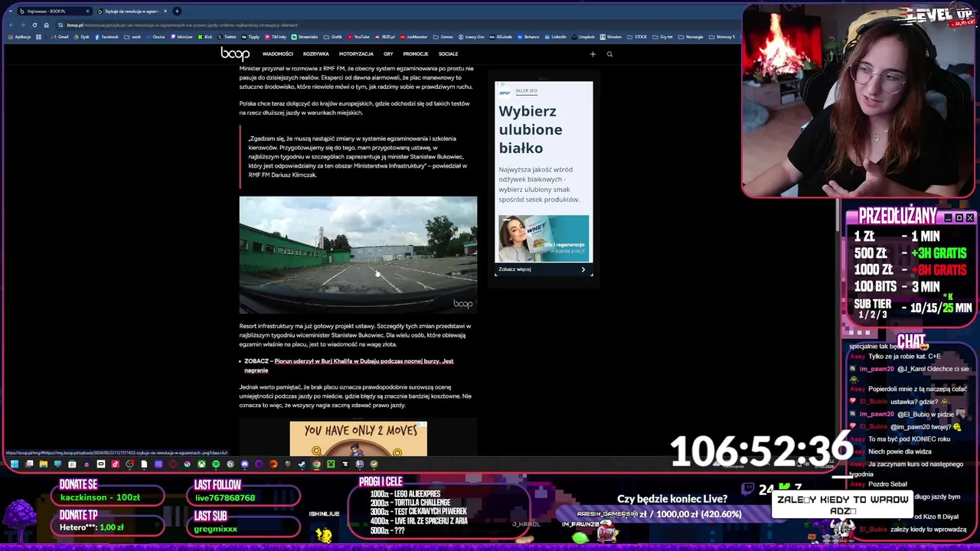This screenshot has height=551, width=980.
Task: Switch to Chrome on the taskbar
Action: coord(316,464)
